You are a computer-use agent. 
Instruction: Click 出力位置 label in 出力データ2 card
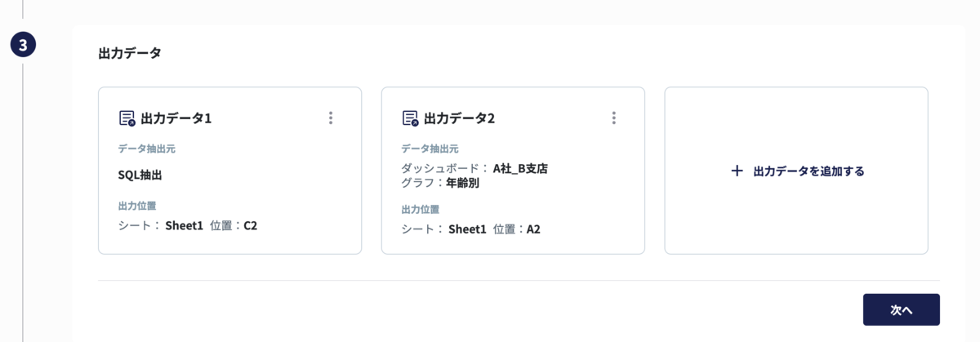420,209
